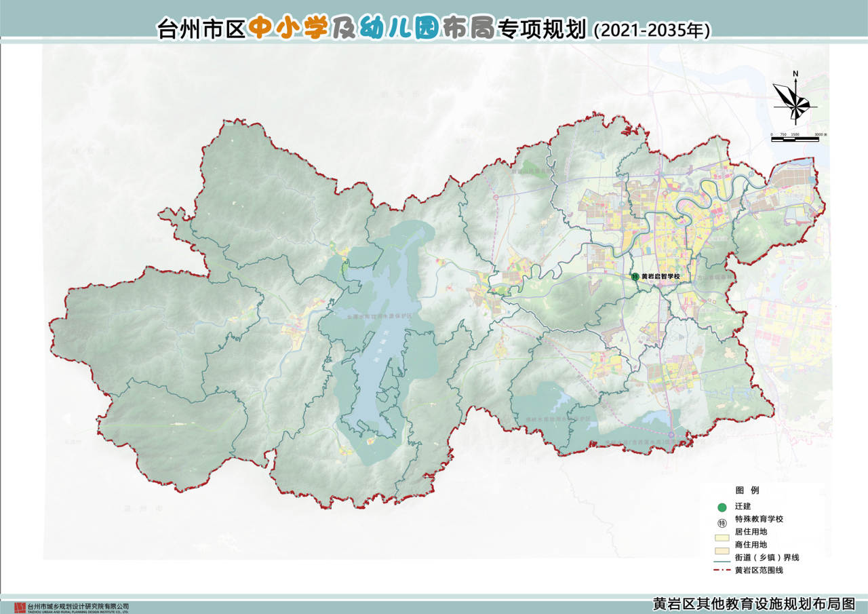The width and height of the screenshot is (868, 614).
Task: Click the green 黄岩启智学校 school marker
Action: tap(635, 277)
